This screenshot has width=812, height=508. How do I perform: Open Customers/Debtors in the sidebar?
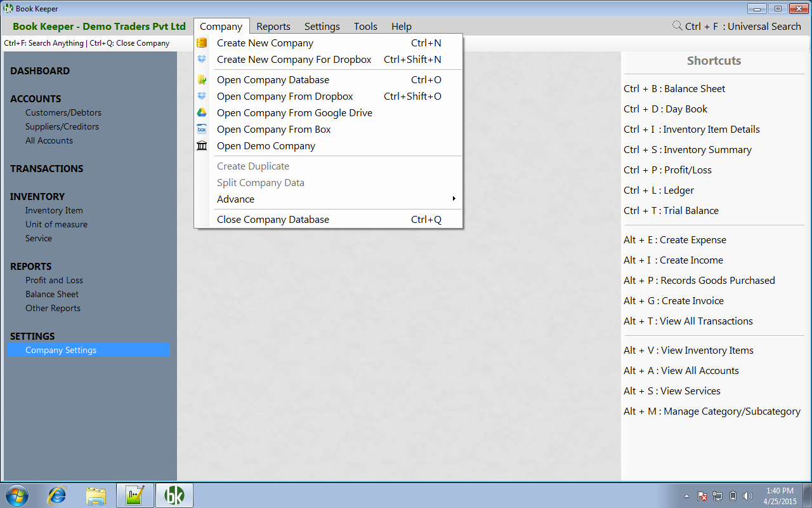click(63, 113)
